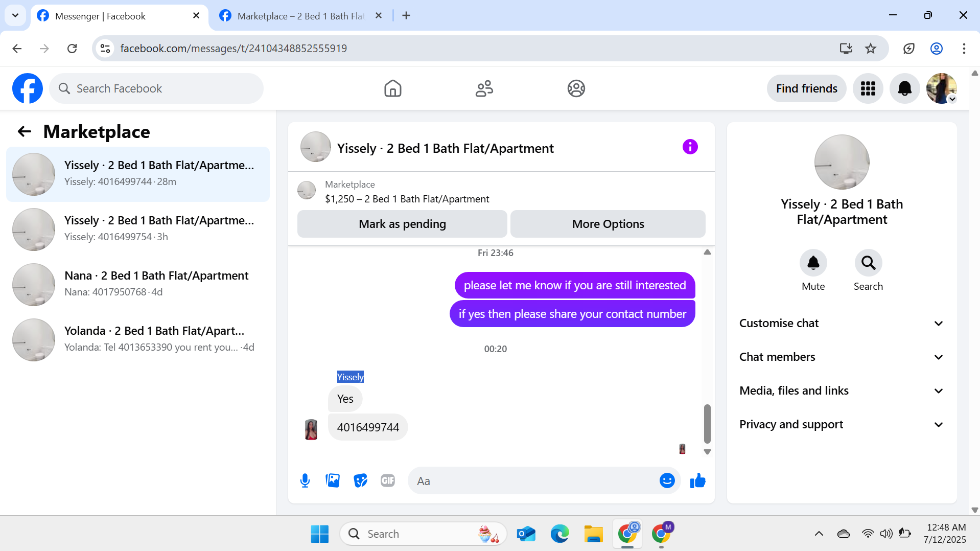Click Find friends button
Screen dimensions: 980x551
[x=806, y=88]
